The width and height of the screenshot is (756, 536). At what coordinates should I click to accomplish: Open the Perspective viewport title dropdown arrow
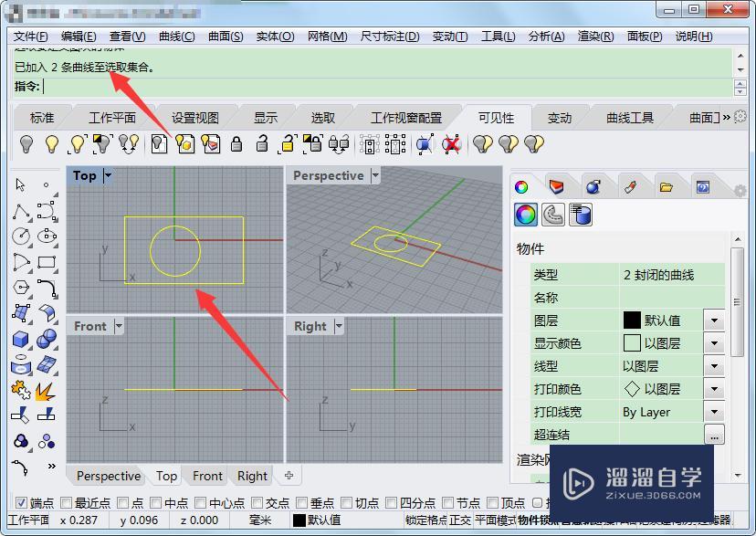pos(375,175)
